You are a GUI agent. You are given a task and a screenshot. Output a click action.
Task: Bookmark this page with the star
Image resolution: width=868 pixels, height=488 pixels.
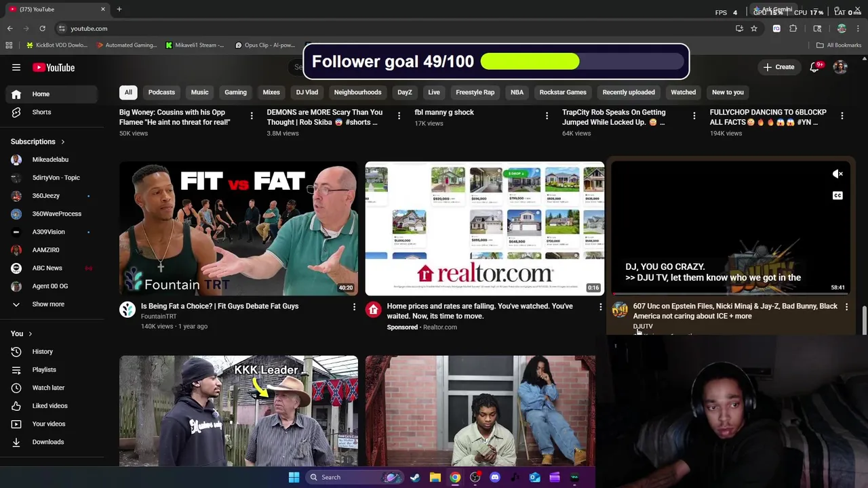click(x=753, y=28)
